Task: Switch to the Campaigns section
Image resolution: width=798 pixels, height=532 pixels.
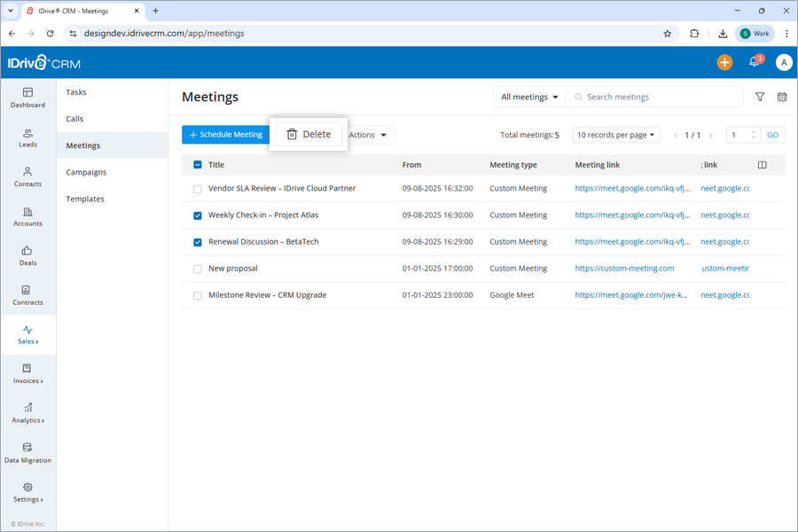Action: [87, 172]
